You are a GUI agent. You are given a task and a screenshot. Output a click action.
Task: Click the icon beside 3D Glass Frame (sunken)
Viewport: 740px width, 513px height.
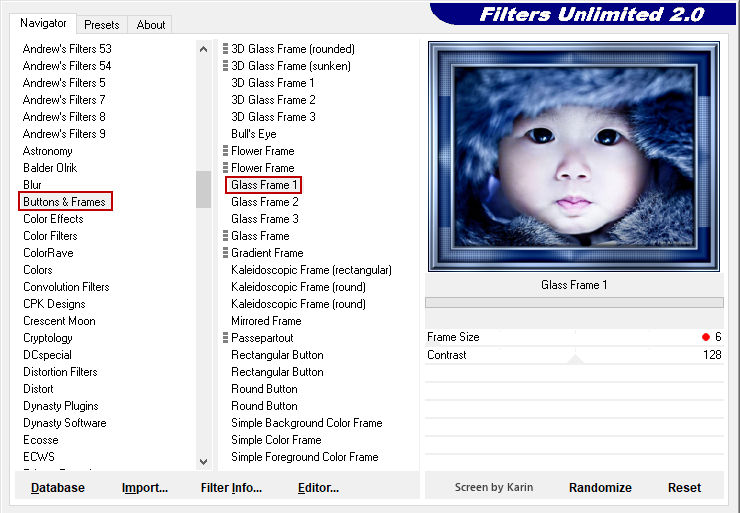225,66
